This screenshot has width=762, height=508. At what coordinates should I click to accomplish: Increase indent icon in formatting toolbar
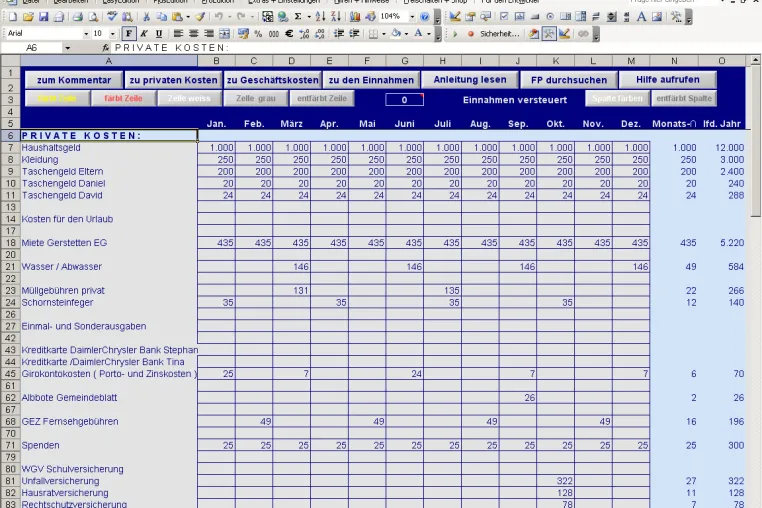point(354,34)
